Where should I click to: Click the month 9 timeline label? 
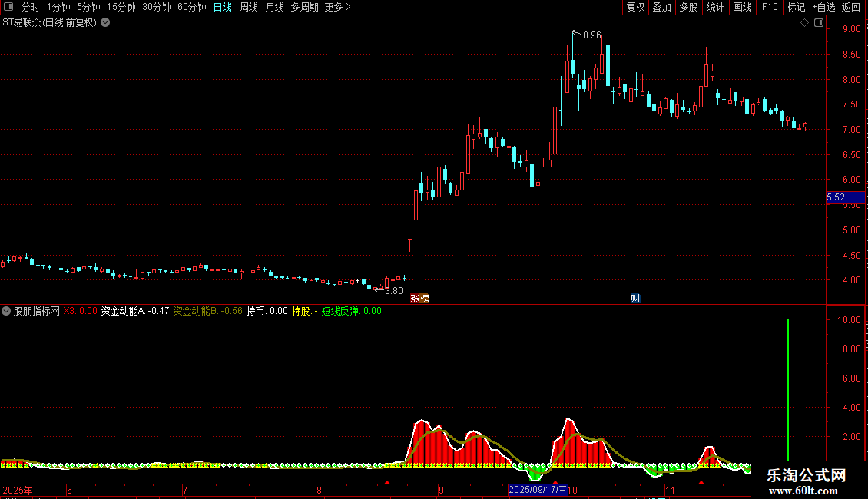click(x=441, y=490)
